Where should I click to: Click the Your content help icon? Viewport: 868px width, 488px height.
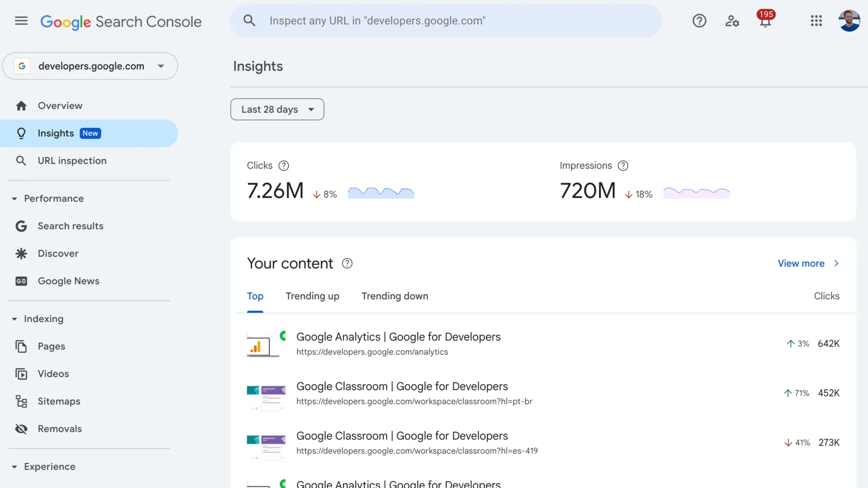[x=347, y=263]
